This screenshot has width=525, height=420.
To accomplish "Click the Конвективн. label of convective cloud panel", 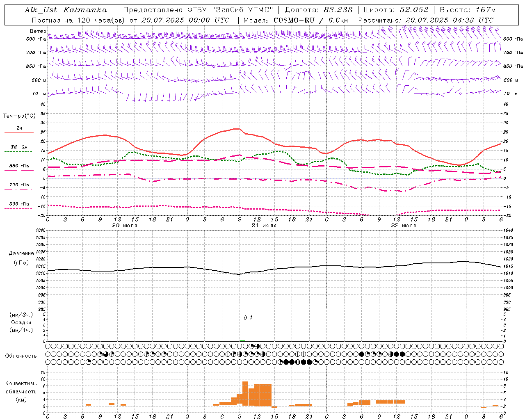I will (21, 383).
